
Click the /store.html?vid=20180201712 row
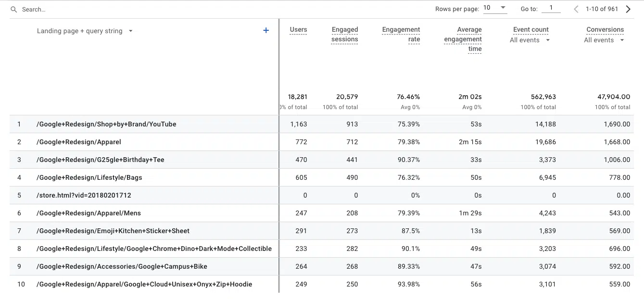[x=84, y=196]
